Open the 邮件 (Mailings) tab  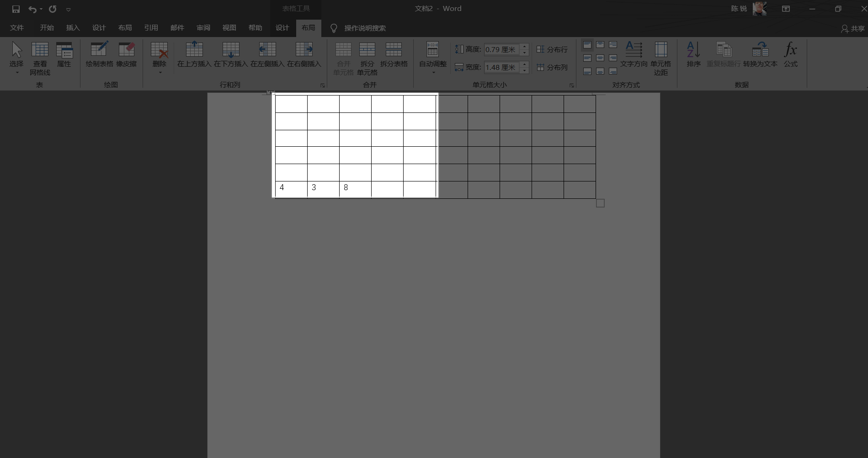(x=177, y=28)
